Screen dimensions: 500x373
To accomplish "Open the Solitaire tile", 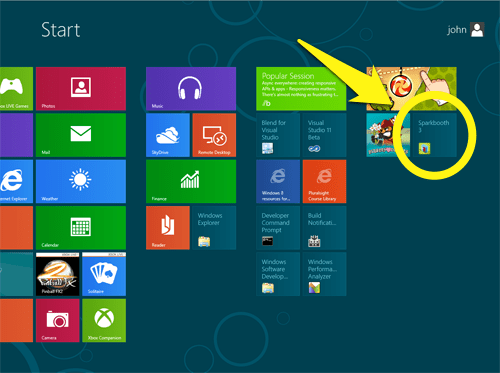I will [104, 274].
